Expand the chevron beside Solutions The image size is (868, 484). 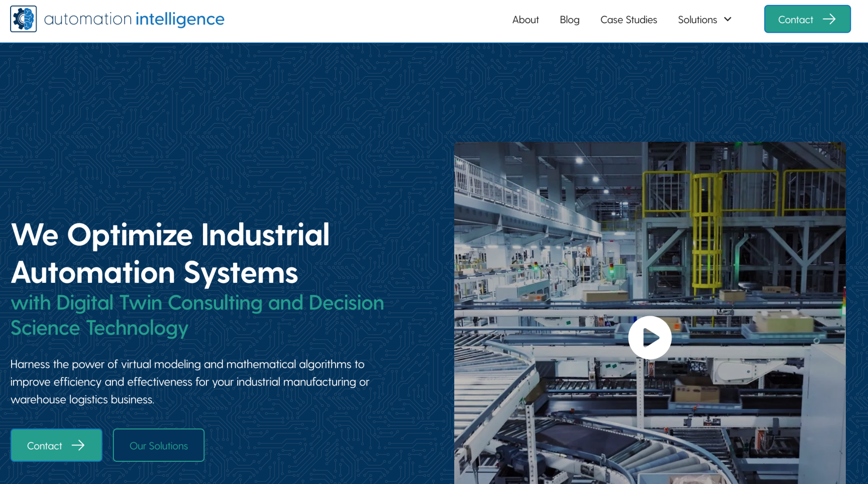point(728,19)
